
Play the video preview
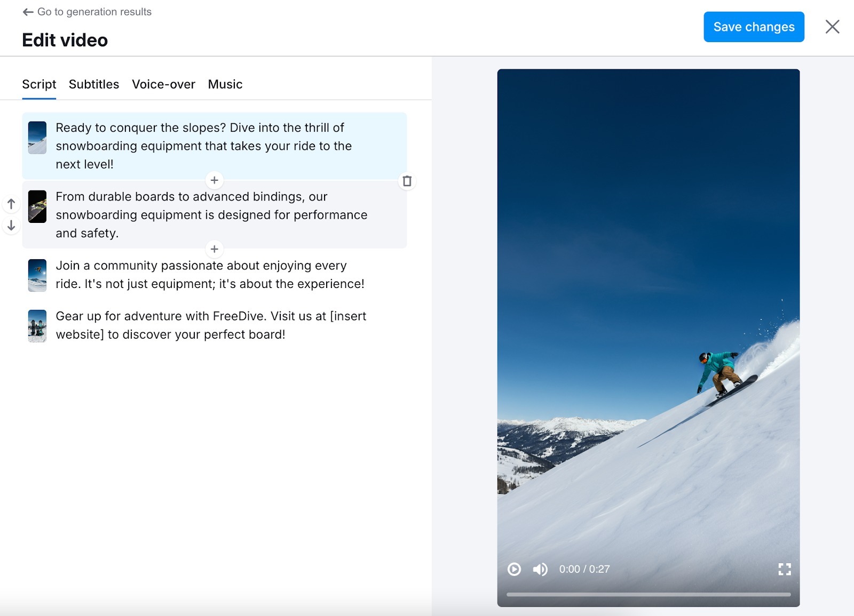[514, 570]
